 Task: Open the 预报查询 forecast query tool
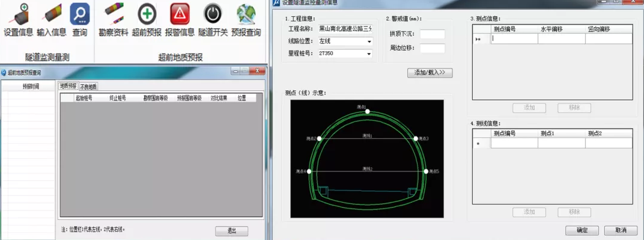point(246,20)
